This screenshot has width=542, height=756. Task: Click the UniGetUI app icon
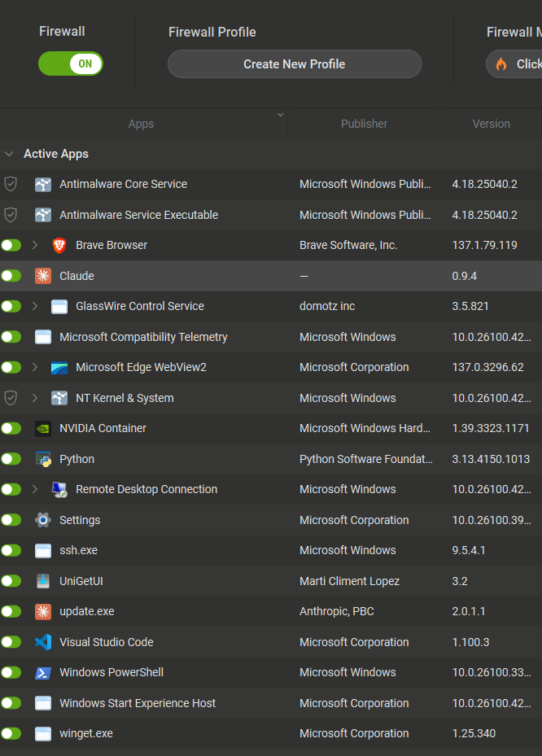43,581
